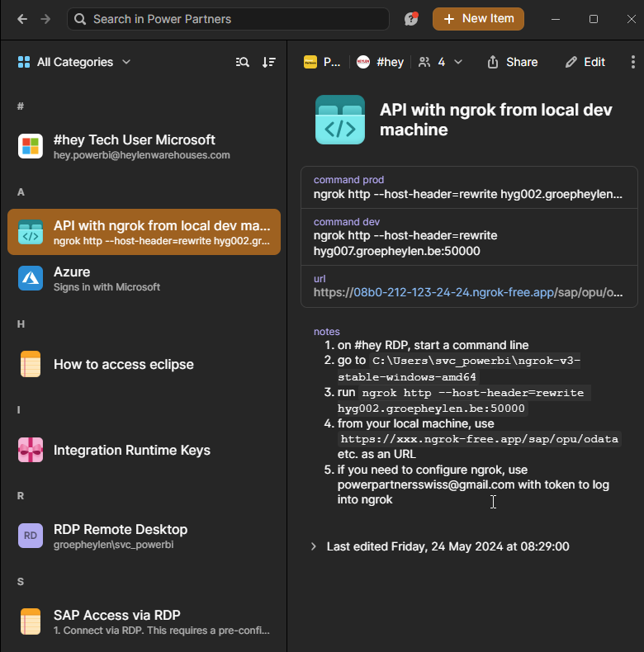Select the #hey Tech User Microsoft item

(144, 146)
